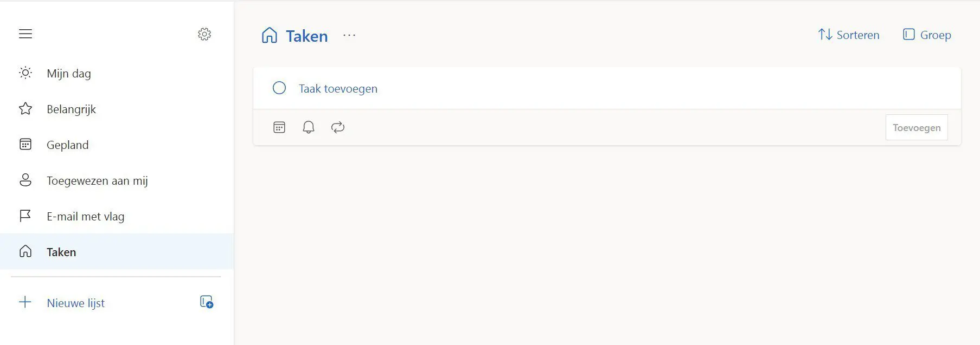Click the empty task circle checkbox
980x345 pixels.
coord(279,88)
